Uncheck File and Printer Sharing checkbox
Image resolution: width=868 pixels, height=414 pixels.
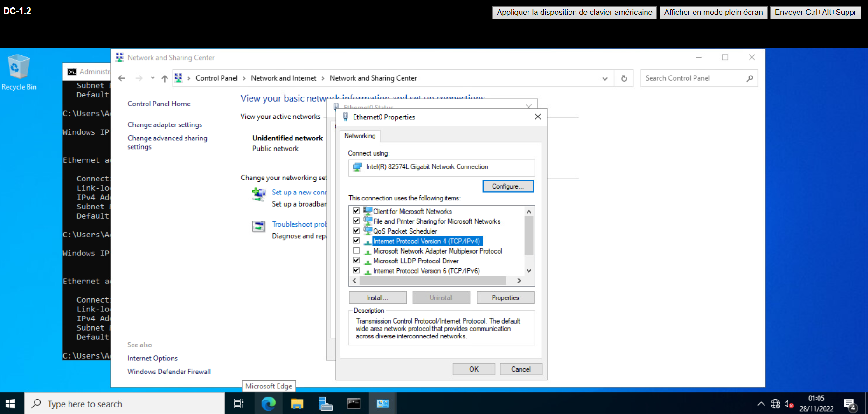point(356,221)
